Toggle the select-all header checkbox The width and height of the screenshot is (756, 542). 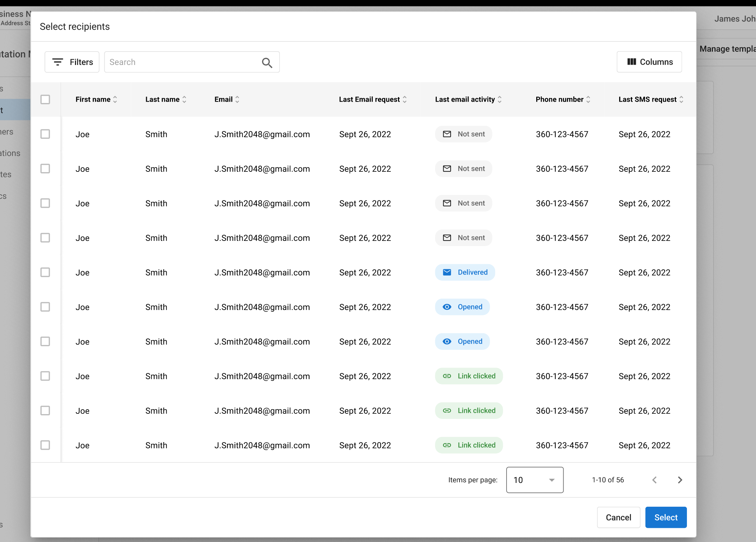pos(45,100)
